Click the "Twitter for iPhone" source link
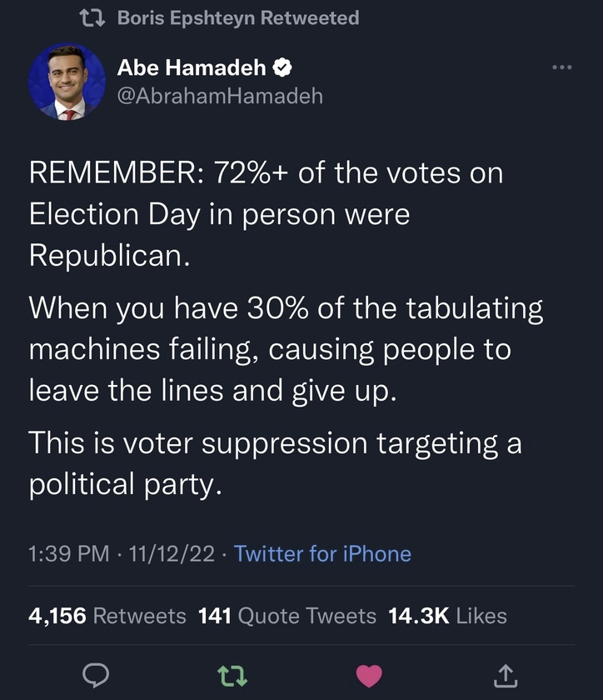The width and height of the screenshot is (603, 700). pos(323,554)
